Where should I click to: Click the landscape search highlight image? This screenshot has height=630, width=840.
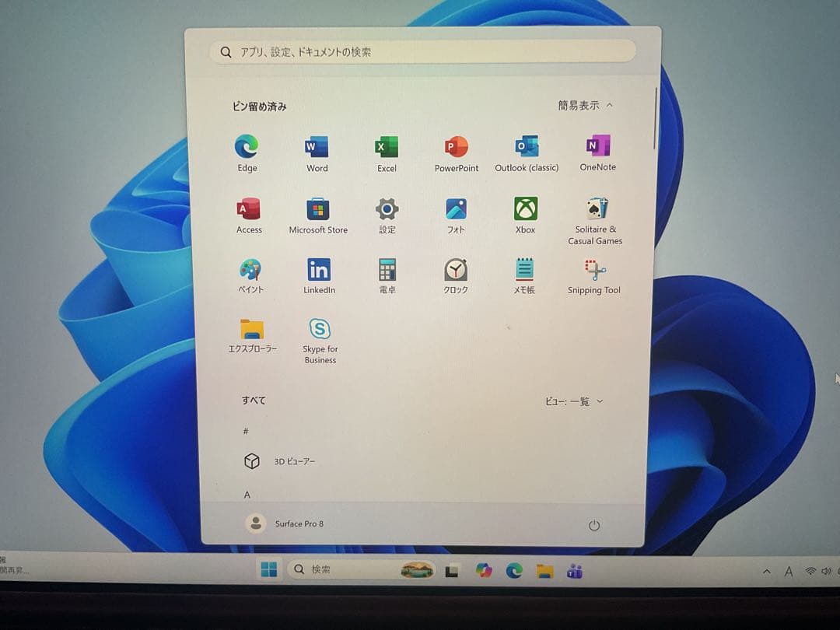(x=417, y=570)
